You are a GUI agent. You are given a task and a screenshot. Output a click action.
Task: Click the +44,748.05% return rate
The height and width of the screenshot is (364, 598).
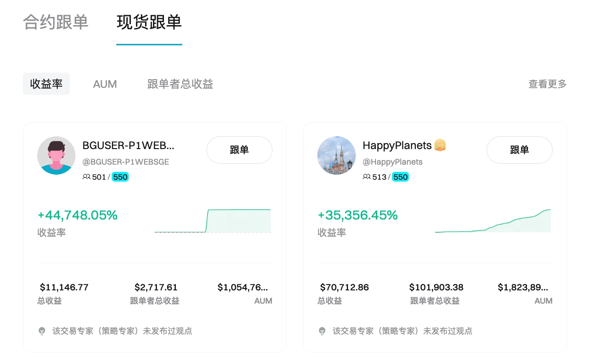(x=77, y=215)
